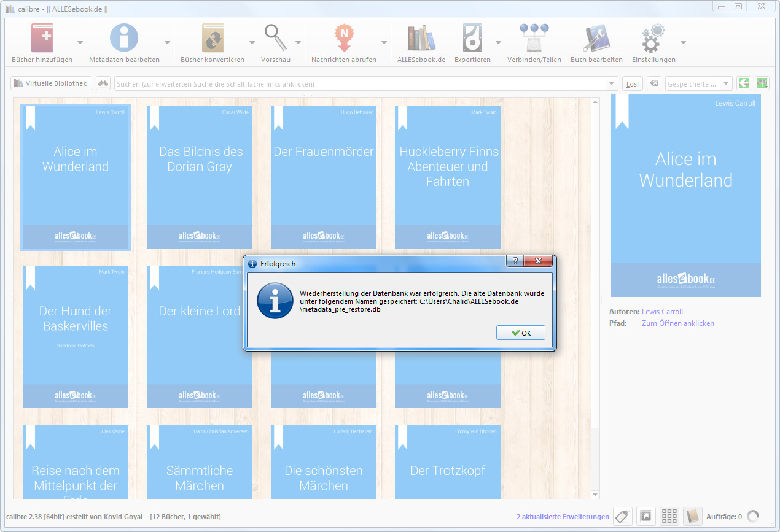Screen dimensions: 780x532
Task: Toggle the tag browser icon in status bar
Action: pyautogui.click(x=623, y=517)
